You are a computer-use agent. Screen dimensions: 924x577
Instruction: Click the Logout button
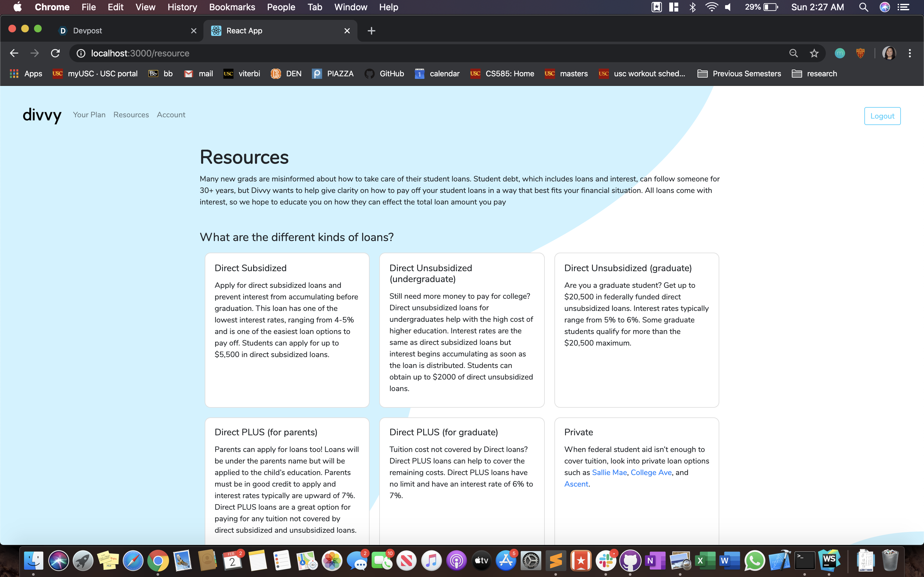[x=882, y=116]
